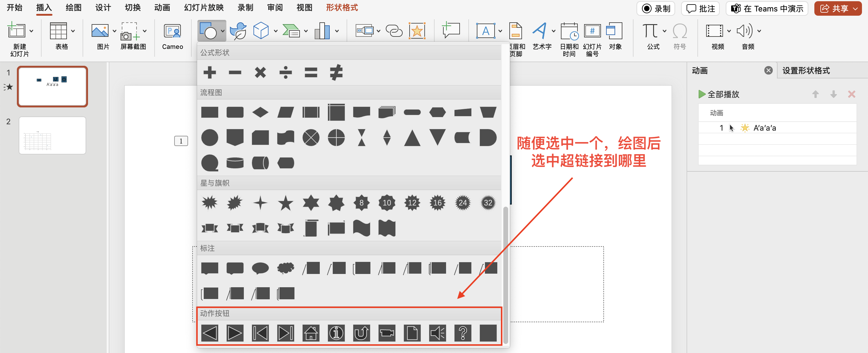The width and height of the screenshot is (868, 353).
Task: Select the Home action button shape
Action: [311, 333]
